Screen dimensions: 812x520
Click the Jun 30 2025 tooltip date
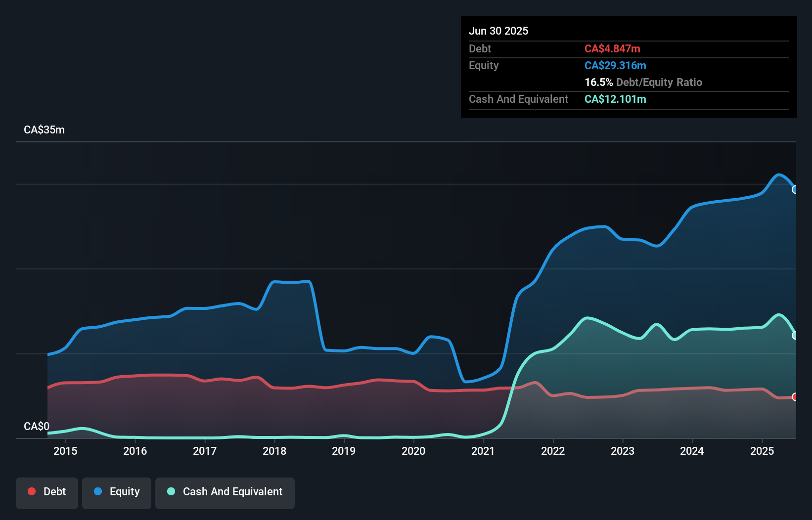498,31
